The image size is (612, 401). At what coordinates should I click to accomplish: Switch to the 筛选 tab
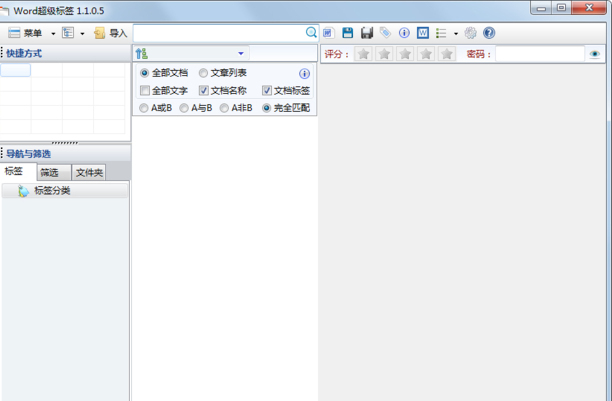54,172
